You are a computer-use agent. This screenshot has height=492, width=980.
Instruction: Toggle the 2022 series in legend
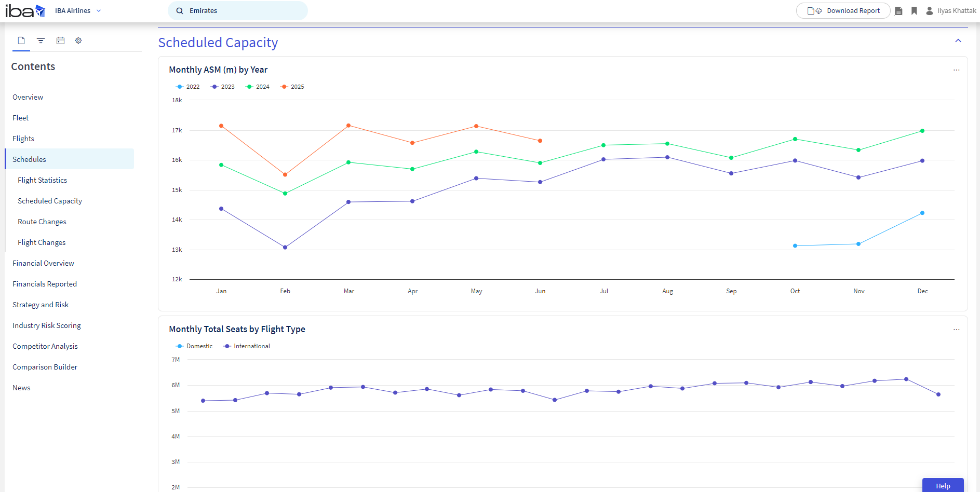tap(187, 87)
